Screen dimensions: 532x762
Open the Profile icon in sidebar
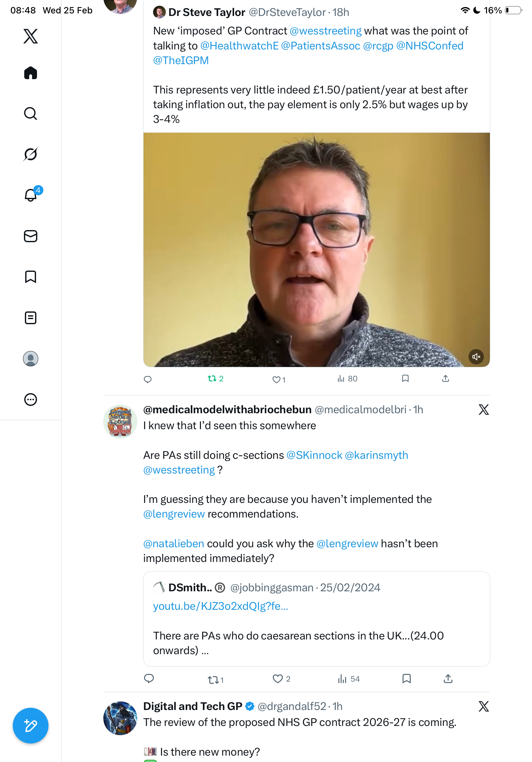[x=31, y=359]
